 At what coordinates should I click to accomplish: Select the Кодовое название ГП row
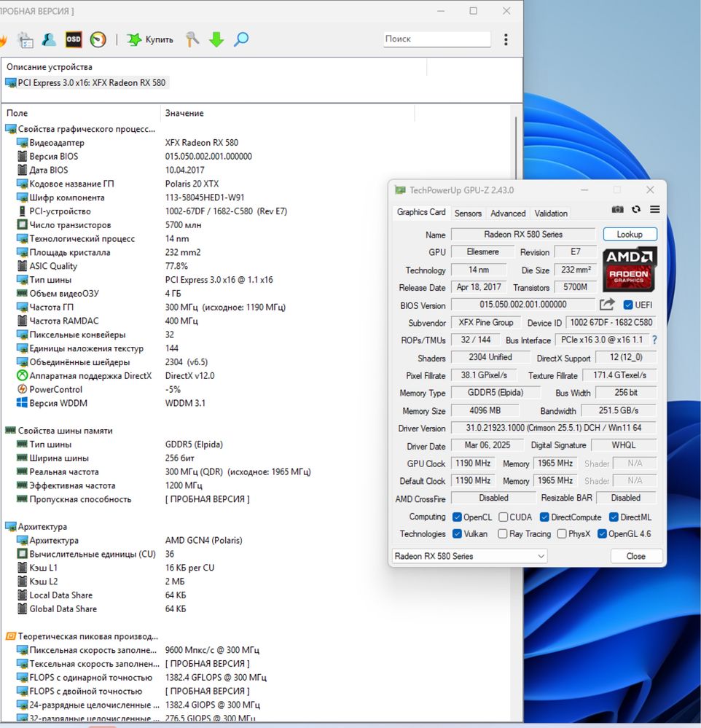coord(117,184)
